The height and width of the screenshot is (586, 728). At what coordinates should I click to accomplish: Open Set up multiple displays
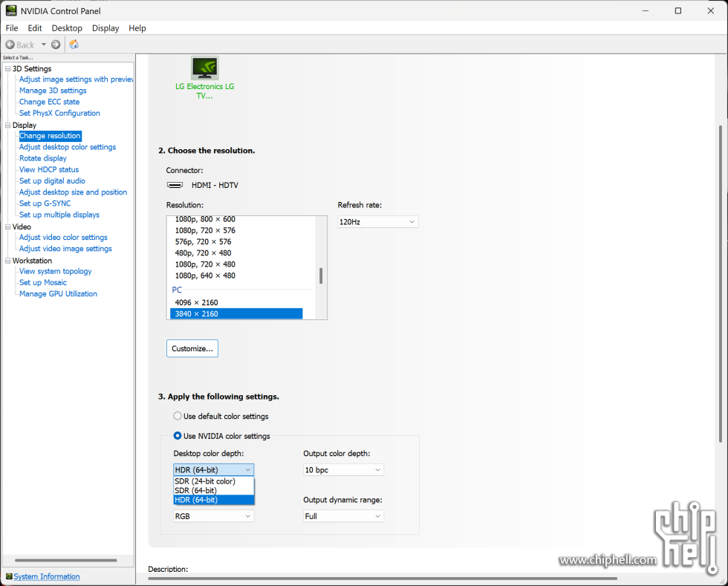pyautogui.click(x=59, y=215)
